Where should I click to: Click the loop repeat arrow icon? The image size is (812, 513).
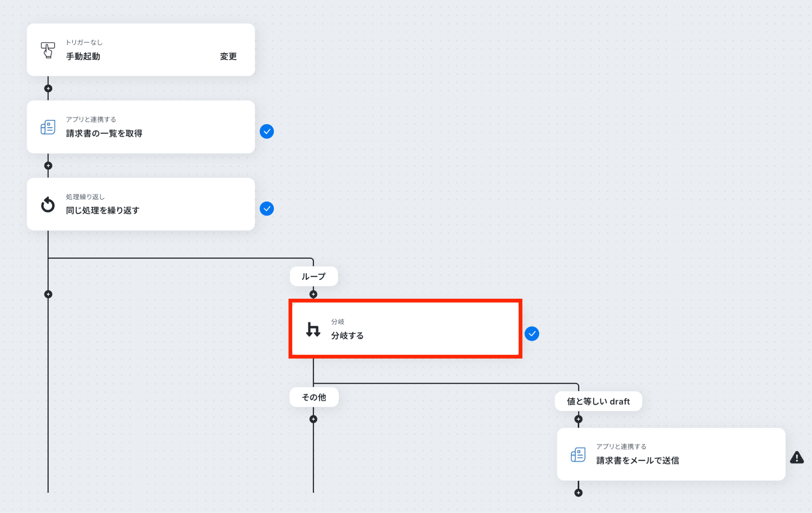(48, 204)
